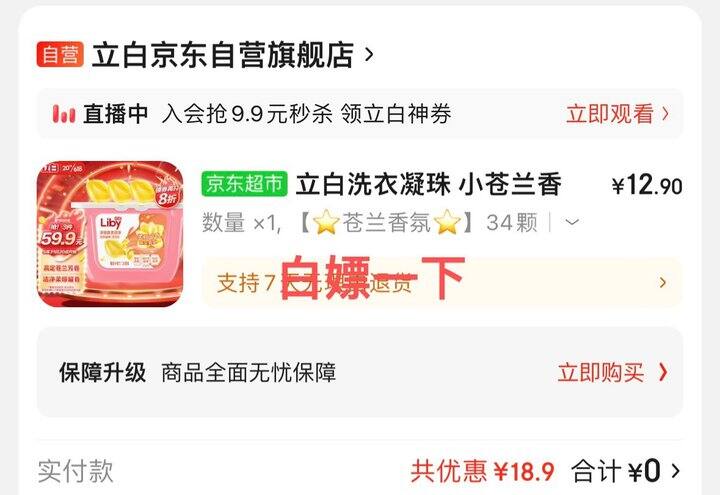
Task: Expand store chevron next to 旗舰店
Action: click(369, 55)
